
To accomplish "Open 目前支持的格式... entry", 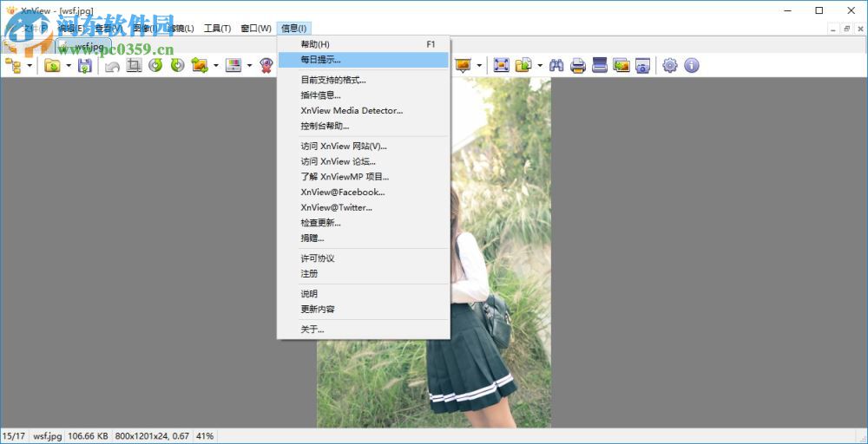I will click(x=363, y=80).
